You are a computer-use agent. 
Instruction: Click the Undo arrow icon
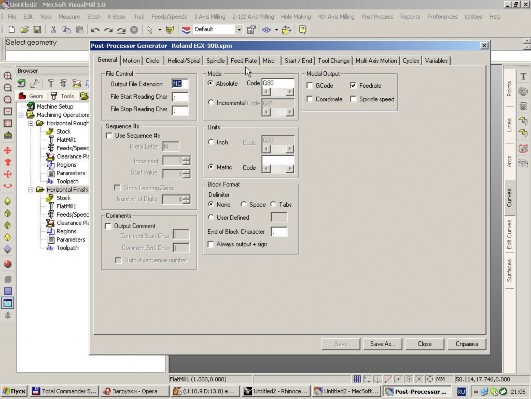tap(95, 30)
